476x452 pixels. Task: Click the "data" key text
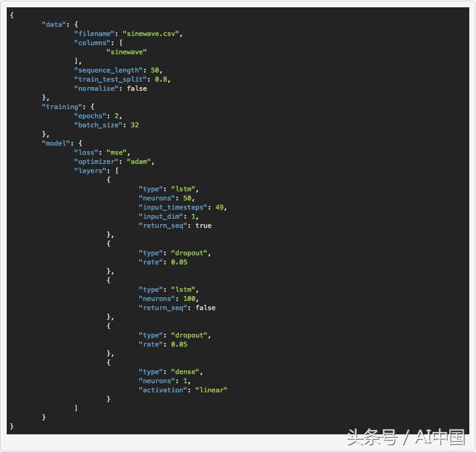click(x=54, y=24)
